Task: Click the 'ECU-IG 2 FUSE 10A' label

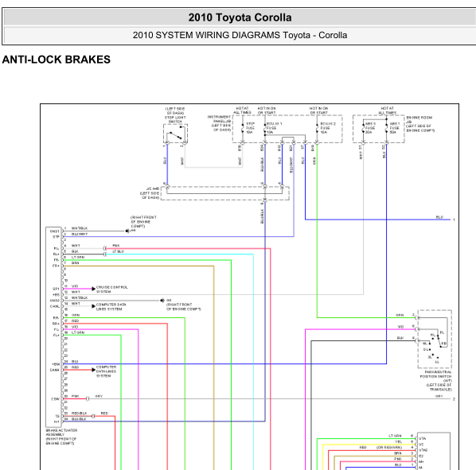Action: (x=328, y=128)
